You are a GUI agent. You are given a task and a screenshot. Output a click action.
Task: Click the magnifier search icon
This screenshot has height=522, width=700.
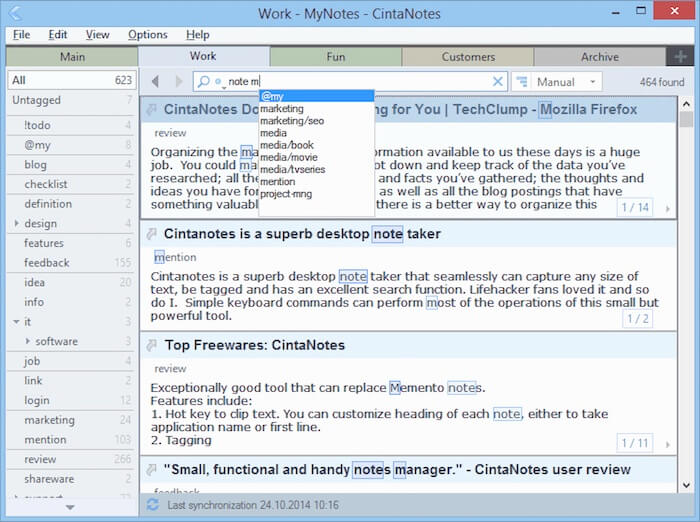[204, 81]
